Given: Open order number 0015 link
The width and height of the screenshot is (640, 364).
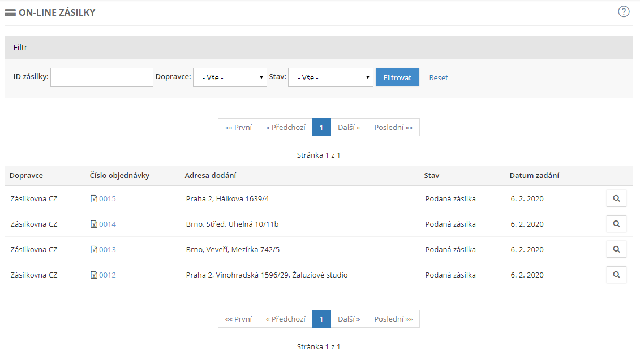Looking at the screenshot, I should point(108,198).
